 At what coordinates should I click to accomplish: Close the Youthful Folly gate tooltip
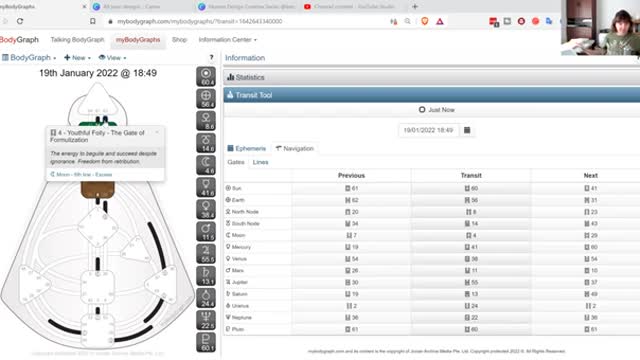pyautogui.click(x=157, y=132)
